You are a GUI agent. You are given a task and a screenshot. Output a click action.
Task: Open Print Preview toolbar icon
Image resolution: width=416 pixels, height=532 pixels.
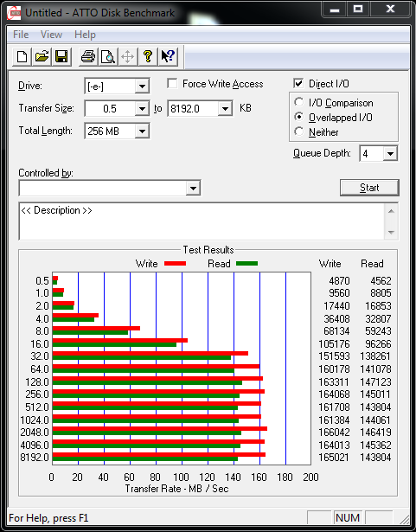[108, 57]
